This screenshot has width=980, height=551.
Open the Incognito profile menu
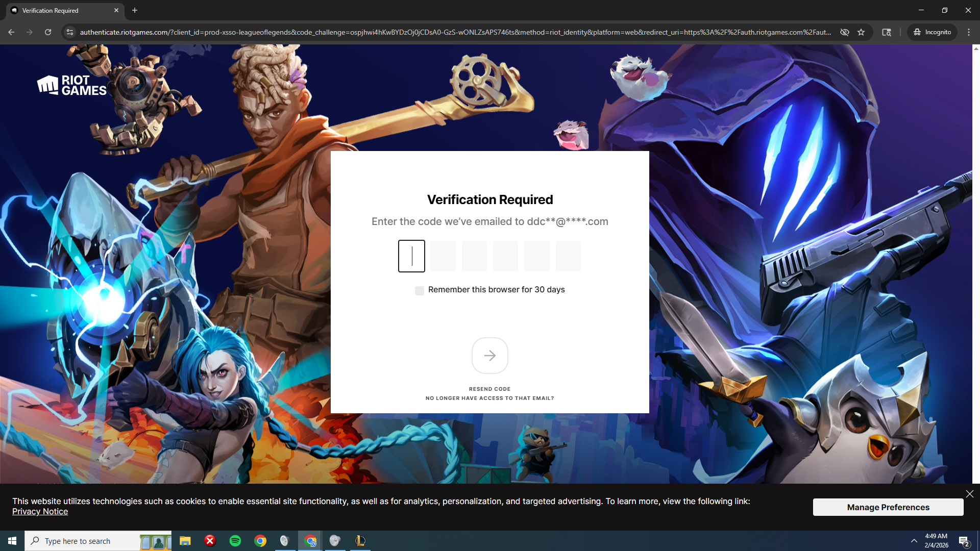[x=932, y=32]
